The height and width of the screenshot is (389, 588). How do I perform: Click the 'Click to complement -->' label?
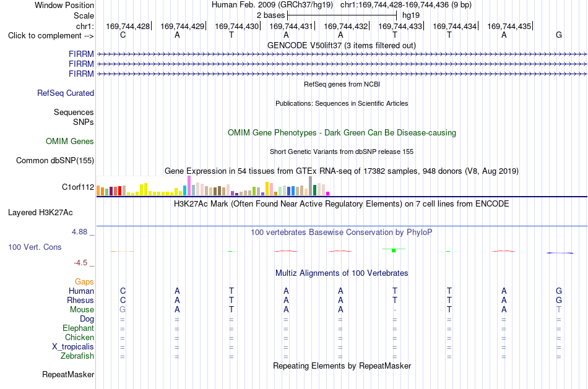coord(51,36)
